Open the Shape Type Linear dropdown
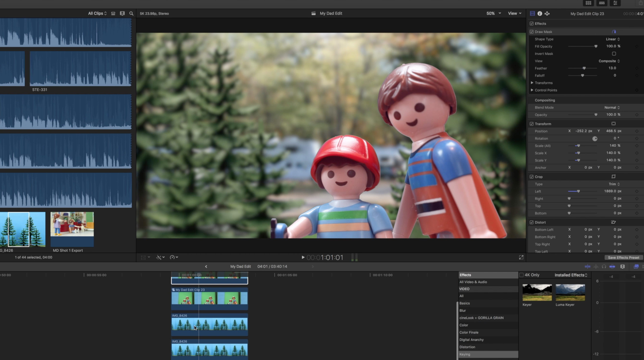This screenshot has height=360, width=644. [x=613, y=39]
